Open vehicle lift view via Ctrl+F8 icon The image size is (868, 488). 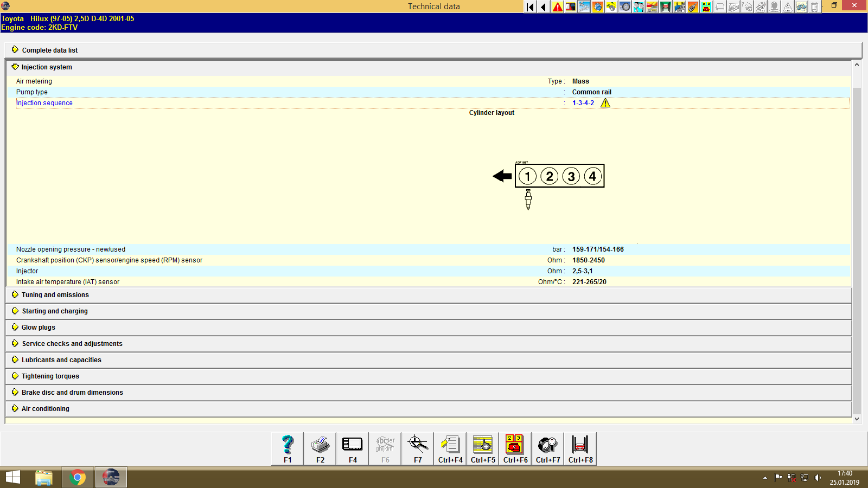[580, 448]
